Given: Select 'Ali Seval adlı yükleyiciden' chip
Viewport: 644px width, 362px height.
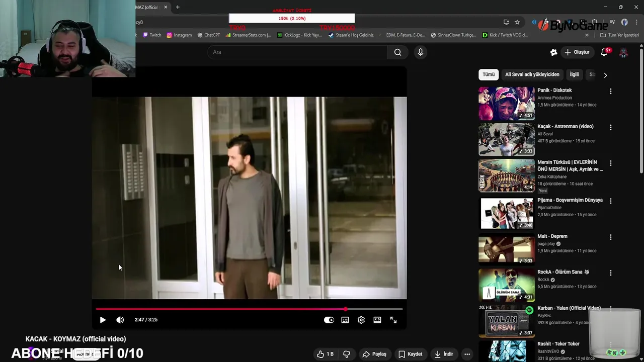Looking at the screenshot, I should click(532, 74).
